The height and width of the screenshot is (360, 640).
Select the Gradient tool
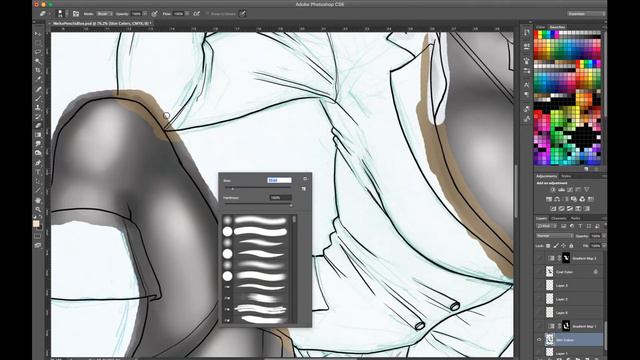tap(38, 135)
